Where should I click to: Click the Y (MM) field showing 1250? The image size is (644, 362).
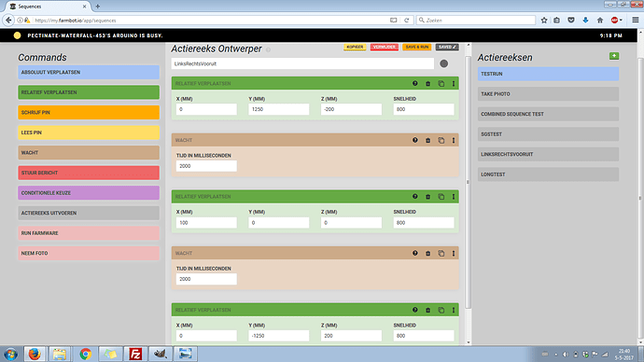278,109
